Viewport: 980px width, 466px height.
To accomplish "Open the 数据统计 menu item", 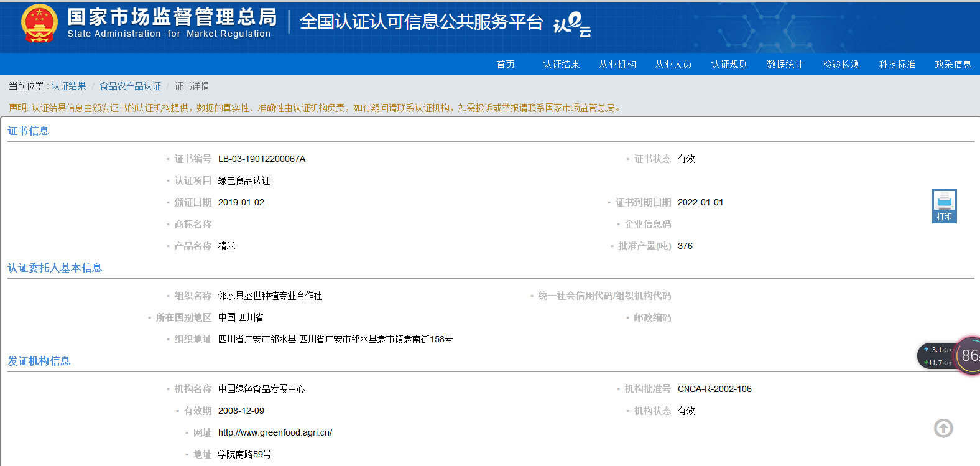I will pos(785,64).
